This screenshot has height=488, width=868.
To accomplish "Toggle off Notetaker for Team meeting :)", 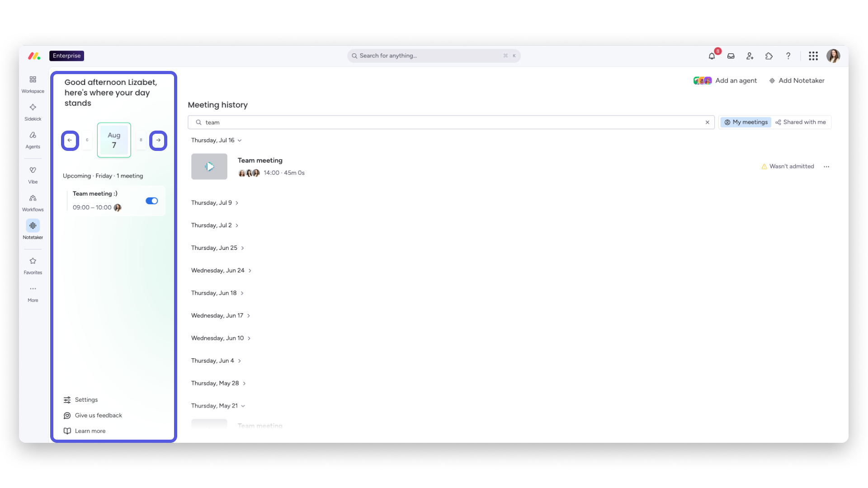I will pos(152,201).
